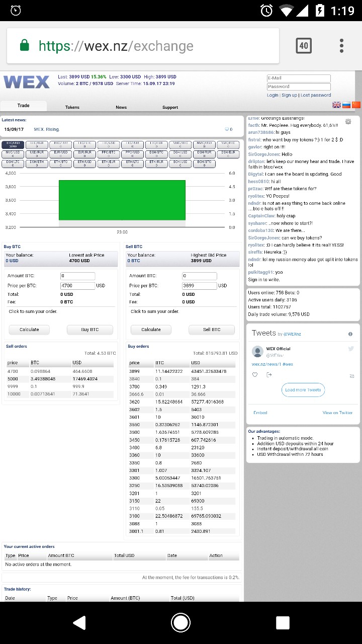
Task: Click chat username CaptainClaw
Action: (x=260, y=216)
